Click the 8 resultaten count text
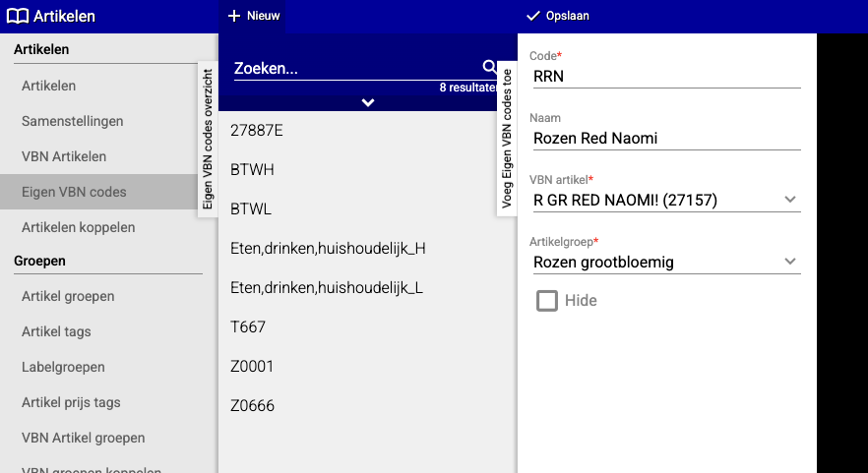Viewport: 868px width, 473px height. pyautogui.click(x=467, y=88)
